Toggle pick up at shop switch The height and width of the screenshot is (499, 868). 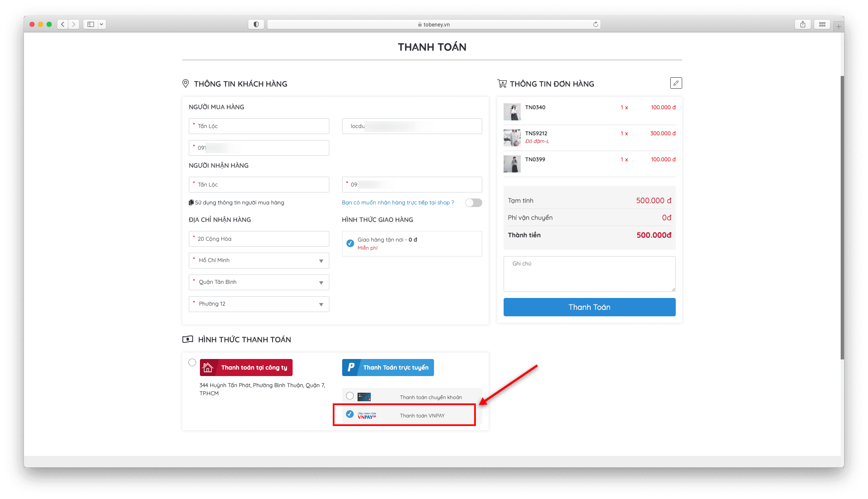pyautogui.click(x=473, y=203)
